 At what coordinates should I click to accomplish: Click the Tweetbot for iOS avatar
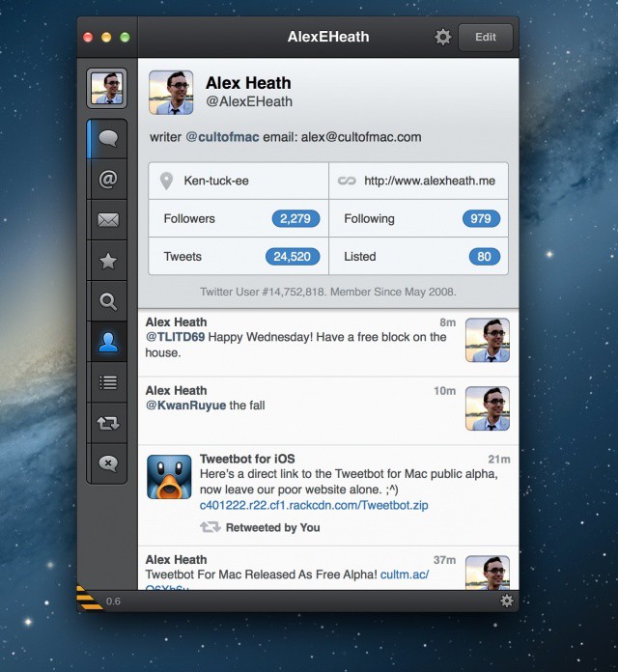point(169,476)
